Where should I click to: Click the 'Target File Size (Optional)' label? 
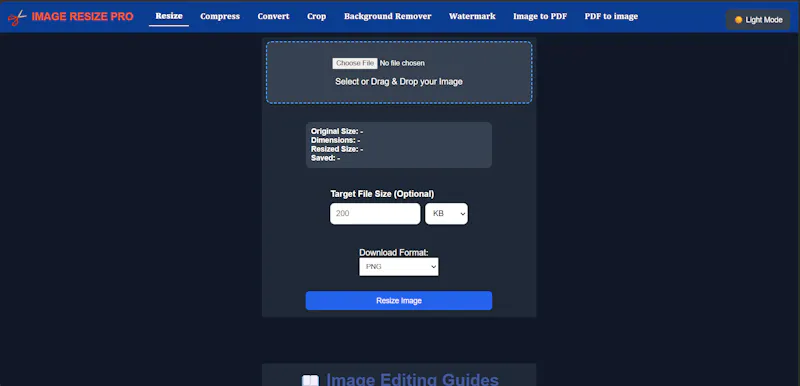click(x=382, y=194)
